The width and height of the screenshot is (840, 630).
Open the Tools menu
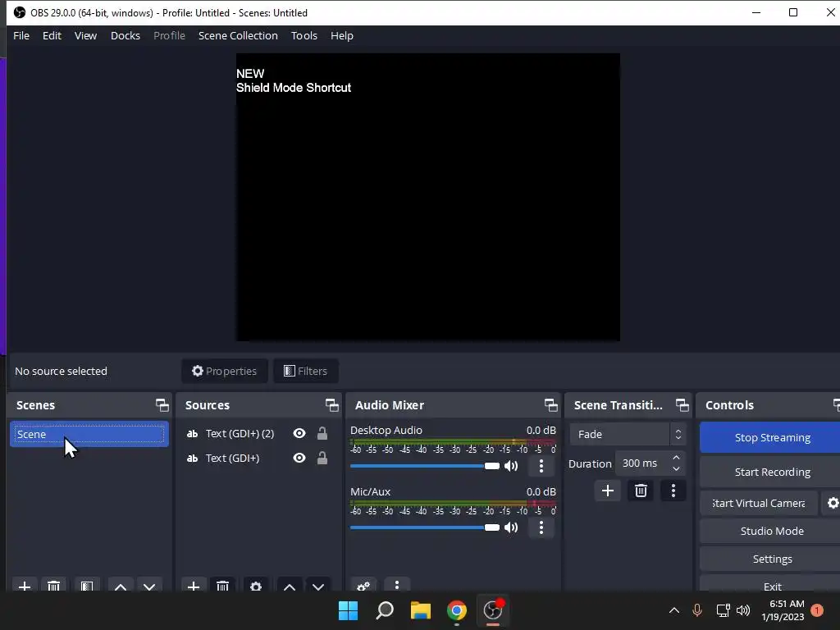(304, 35)
